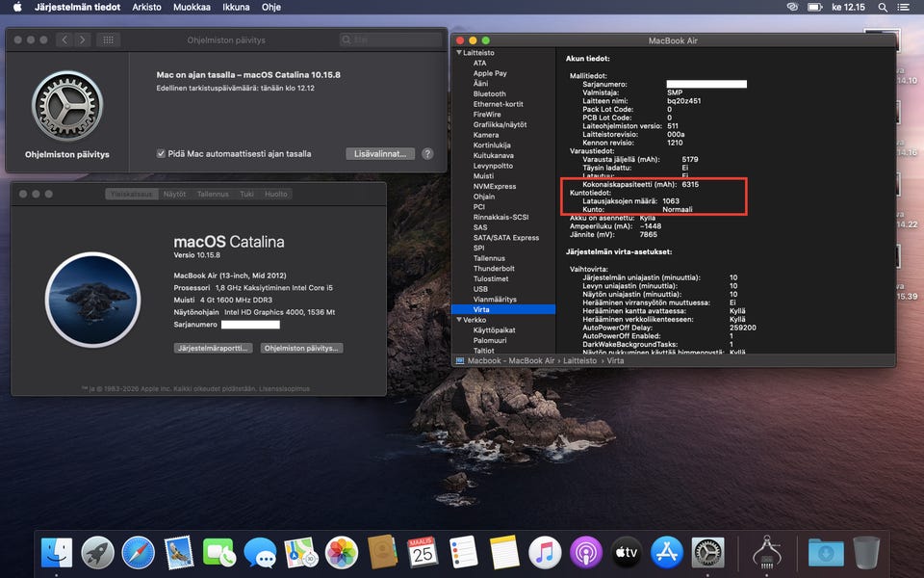Click Lisävalinnat button

coord(380,153)
